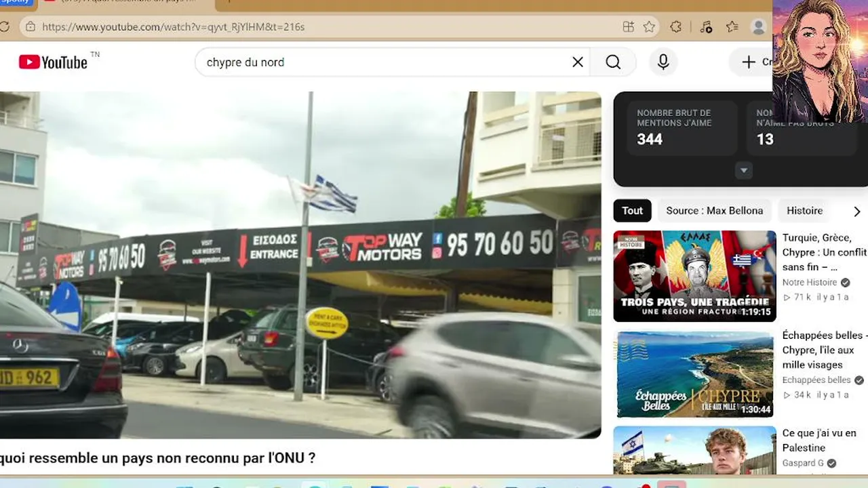Open the browser profile avatar
868x488 pixels.
[759, 27]
